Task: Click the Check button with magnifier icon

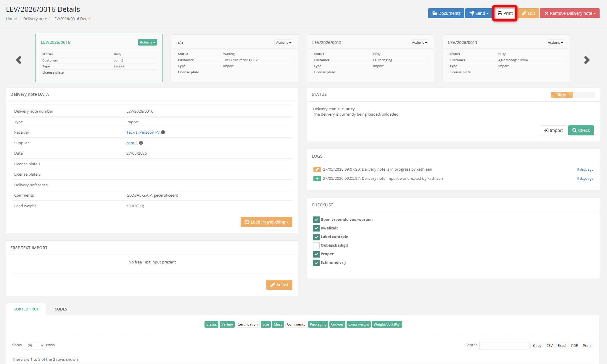Action: point(581,130)
